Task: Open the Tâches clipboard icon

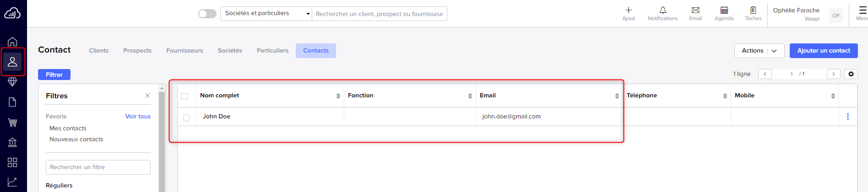Action: click(753, 10)
